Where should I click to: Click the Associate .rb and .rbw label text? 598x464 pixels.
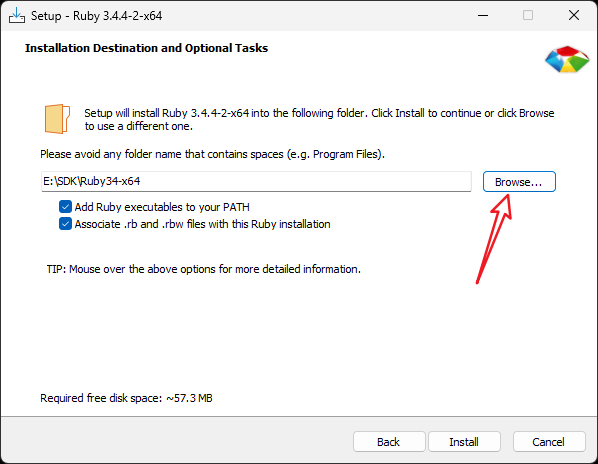pos(203,224)
